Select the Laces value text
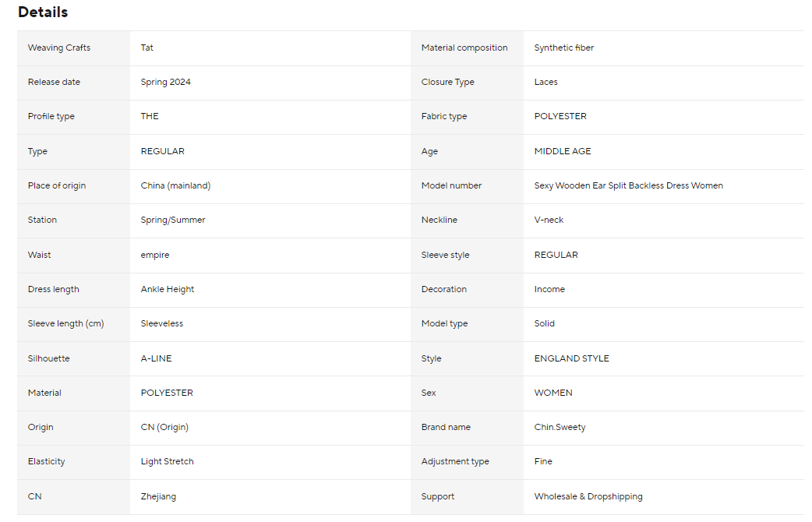 pos(546,83)
